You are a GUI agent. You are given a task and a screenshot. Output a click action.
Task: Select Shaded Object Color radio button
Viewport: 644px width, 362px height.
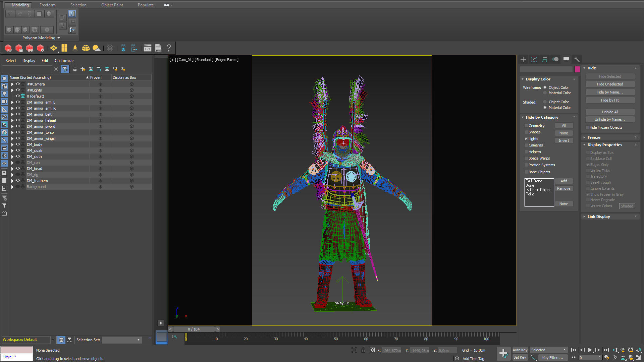click(x=545, y=102)
